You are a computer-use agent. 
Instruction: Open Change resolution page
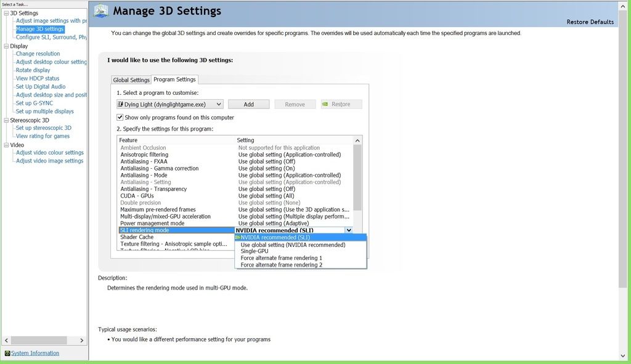(x=38, y=54)
